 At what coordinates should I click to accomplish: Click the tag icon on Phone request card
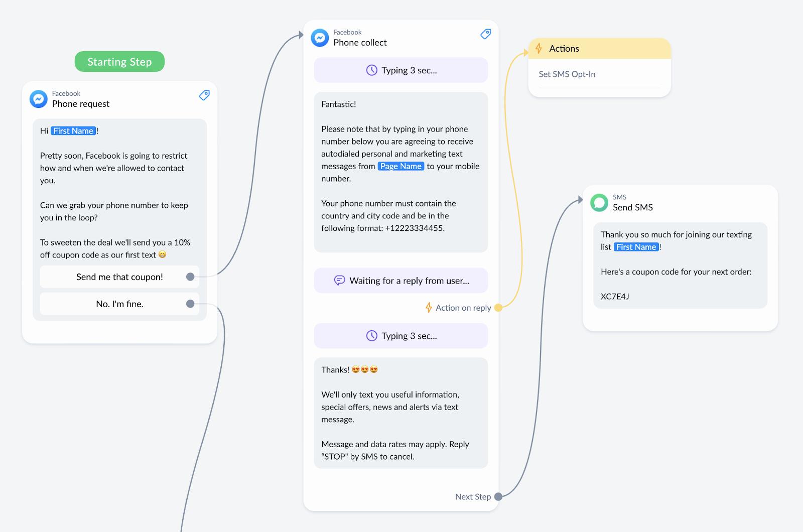[204, 95]
